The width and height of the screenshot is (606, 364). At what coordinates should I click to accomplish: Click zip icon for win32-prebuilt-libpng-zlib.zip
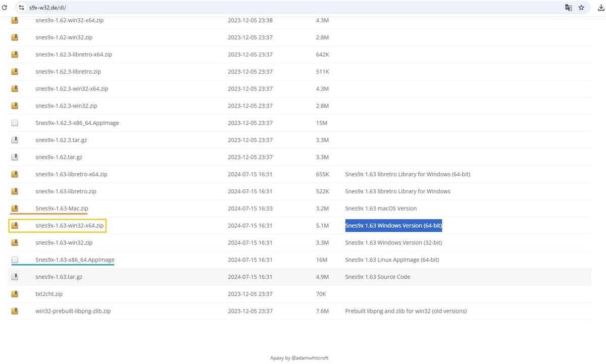point(15,311)
